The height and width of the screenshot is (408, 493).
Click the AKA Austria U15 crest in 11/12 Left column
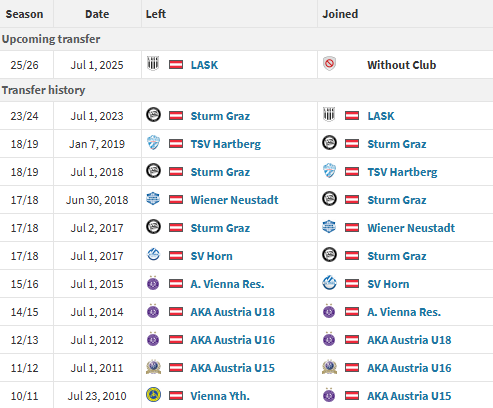pyautogui.click(x=153, y=367)
